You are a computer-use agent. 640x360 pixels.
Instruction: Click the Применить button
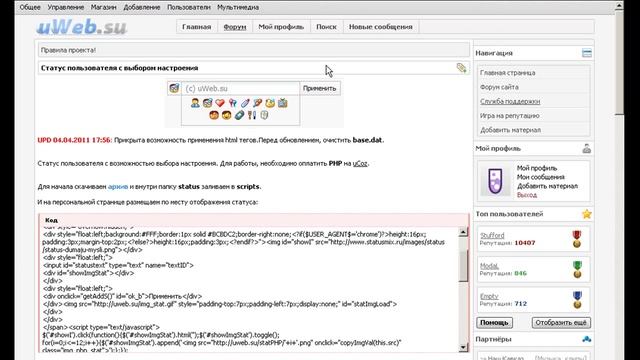coord(320,88)
